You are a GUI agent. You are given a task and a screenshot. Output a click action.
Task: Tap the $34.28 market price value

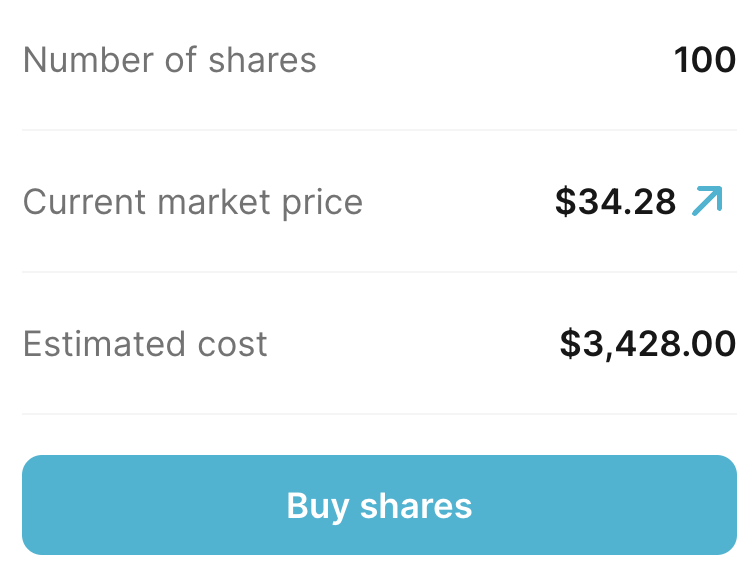point(616,202)
